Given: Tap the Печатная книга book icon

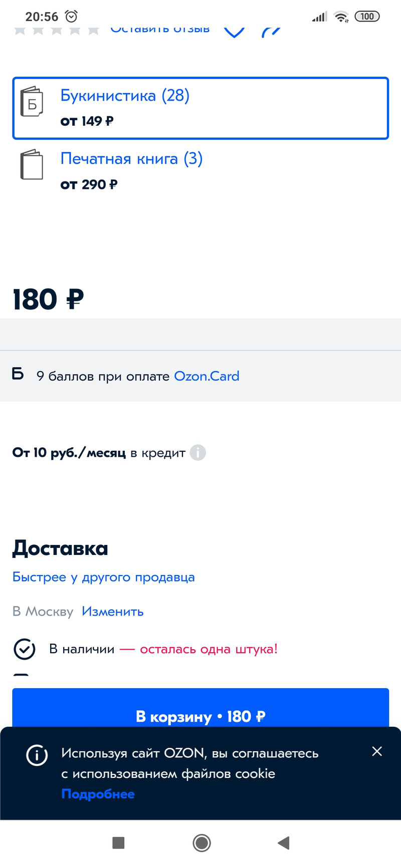Looking at the screenshot, I should pos(32,165).
